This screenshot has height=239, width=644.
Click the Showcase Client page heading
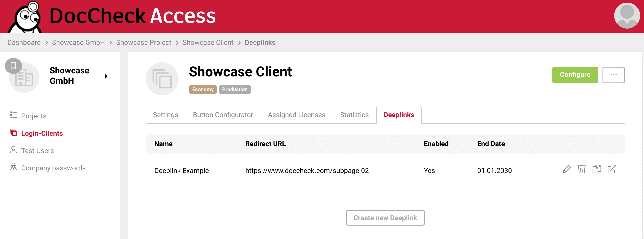[240, 72]
